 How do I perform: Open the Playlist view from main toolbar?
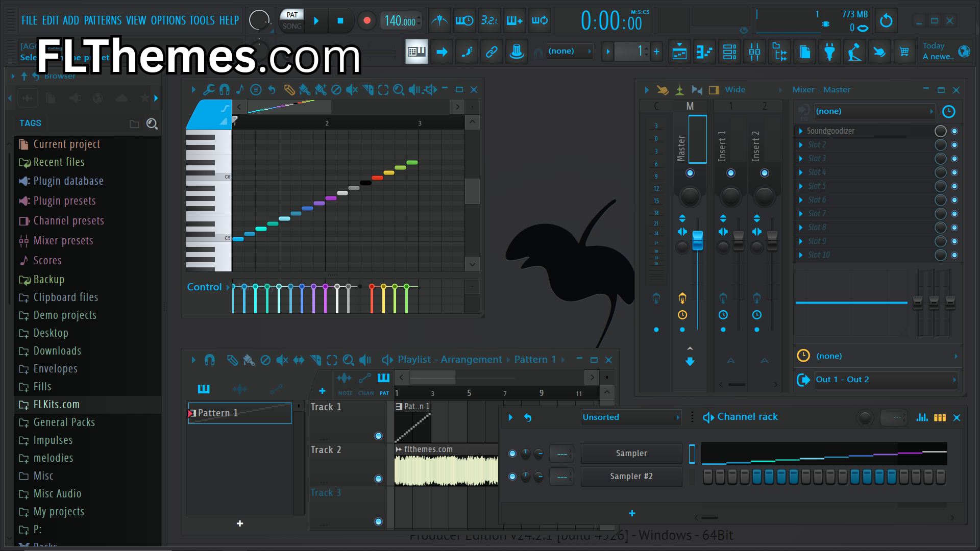click(x=679, y=52)
